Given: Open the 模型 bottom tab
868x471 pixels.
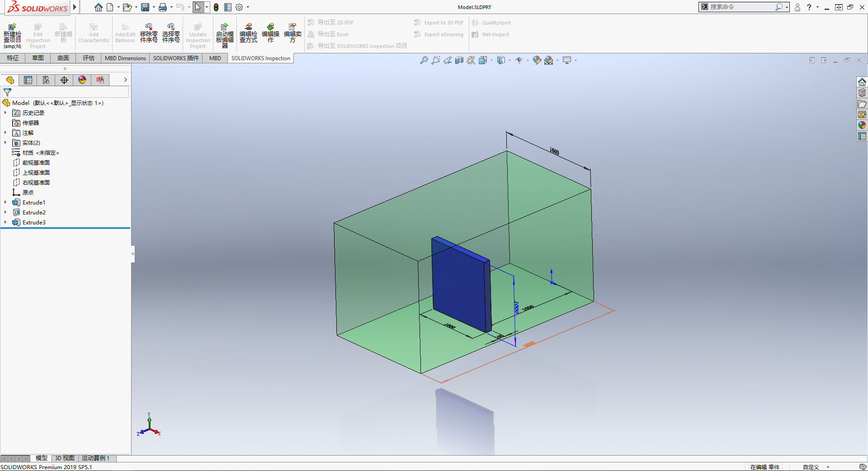Looking at the screenshot, I should coord(41,458).
